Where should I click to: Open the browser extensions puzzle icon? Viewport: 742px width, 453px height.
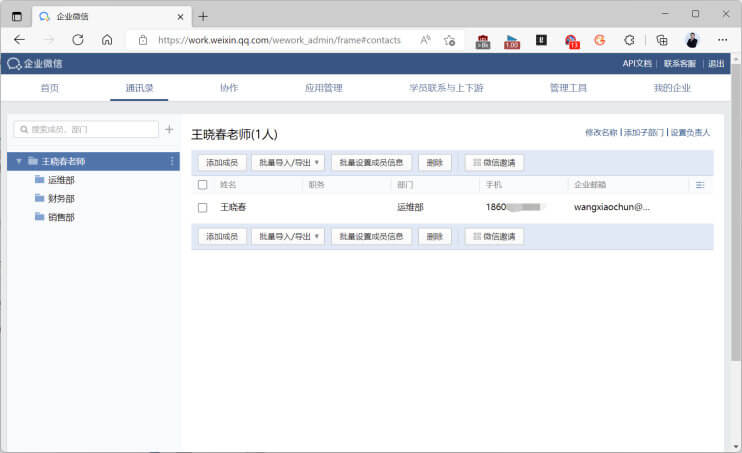point(629,40)
